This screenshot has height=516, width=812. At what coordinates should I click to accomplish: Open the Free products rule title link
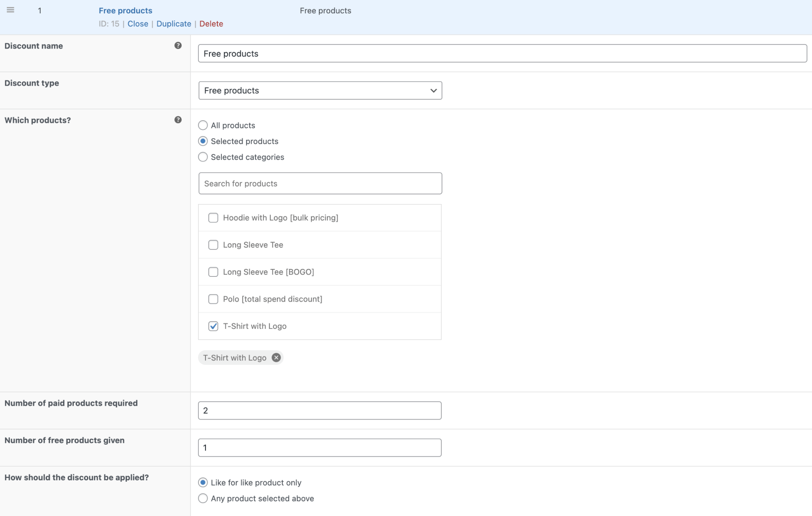pos(125,10)
